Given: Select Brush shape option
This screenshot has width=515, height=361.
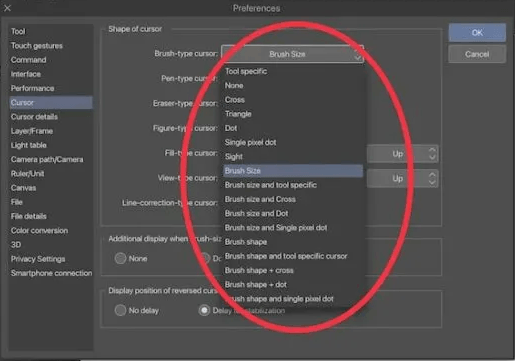Looking at the screenshot, I should click(x=293, y=242).
